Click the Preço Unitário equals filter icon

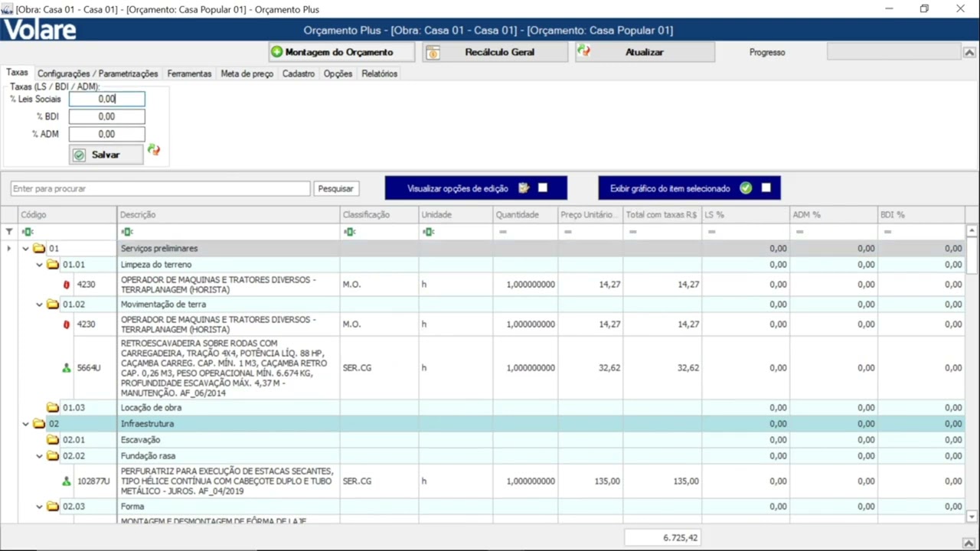tap(568, 232)
